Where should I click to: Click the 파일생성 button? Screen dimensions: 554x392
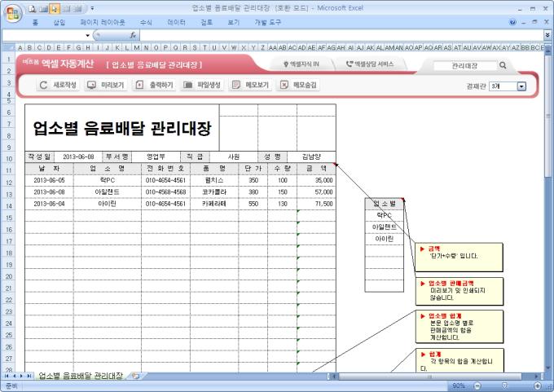(x=202, y=85)
